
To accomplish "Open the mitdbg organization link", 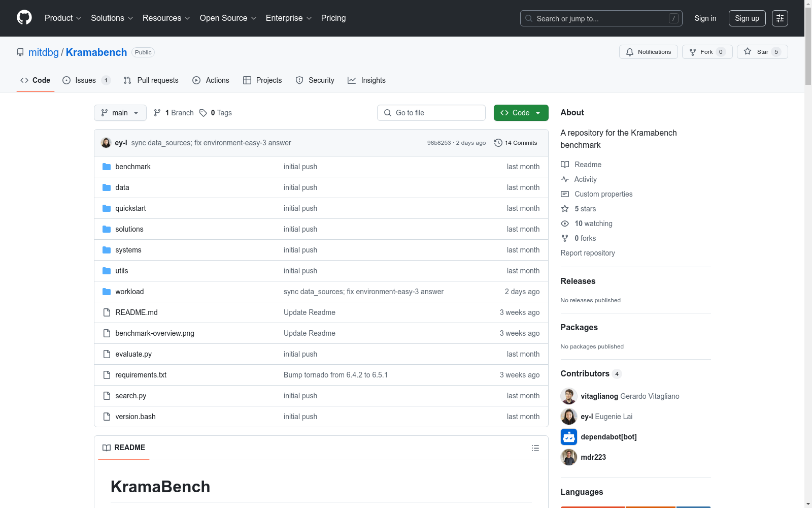I will click(x=44, y=52).
